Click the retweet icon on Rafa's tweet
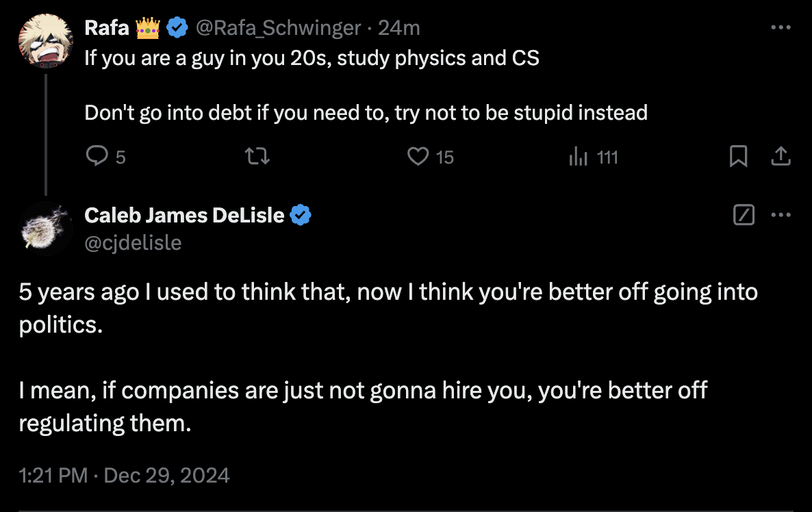Viewport: 812px width, 512px height. (257, 156)
